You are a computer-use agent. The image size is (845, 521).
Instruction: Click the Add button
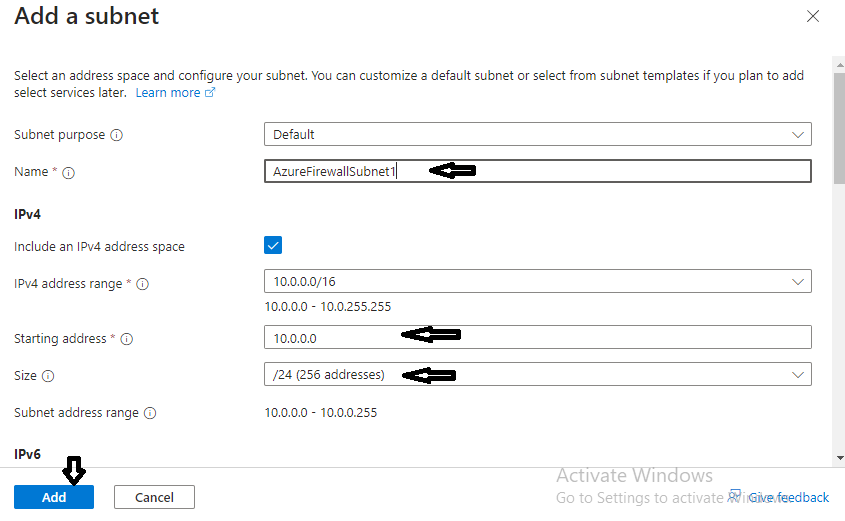(54, 497)
